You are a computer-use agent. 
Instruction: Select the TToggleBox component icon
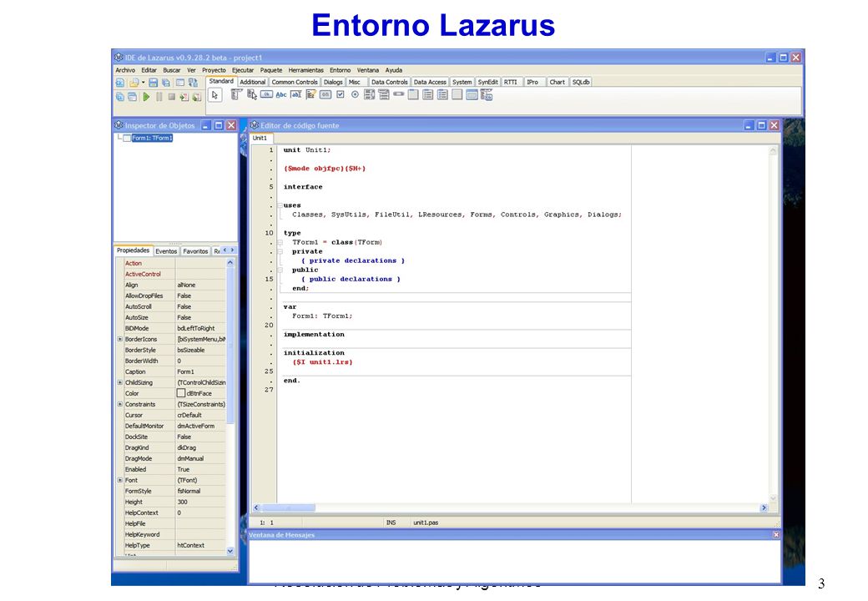325,94
